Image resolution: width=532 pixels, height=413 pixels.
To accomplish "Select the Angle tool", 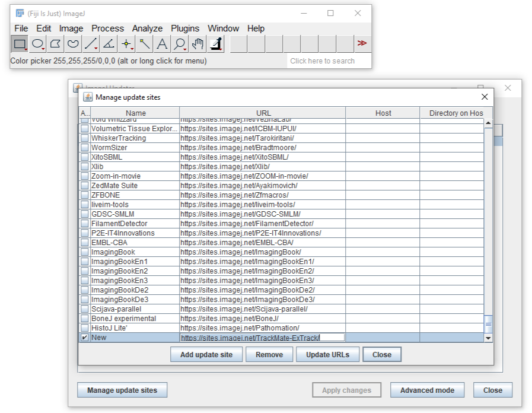I will pos(109,44).
